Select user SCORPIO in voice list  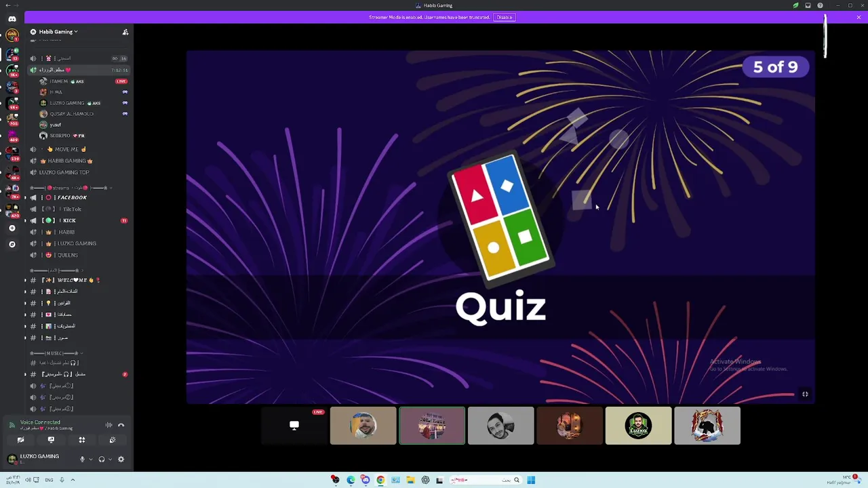(x=62, y=136)
